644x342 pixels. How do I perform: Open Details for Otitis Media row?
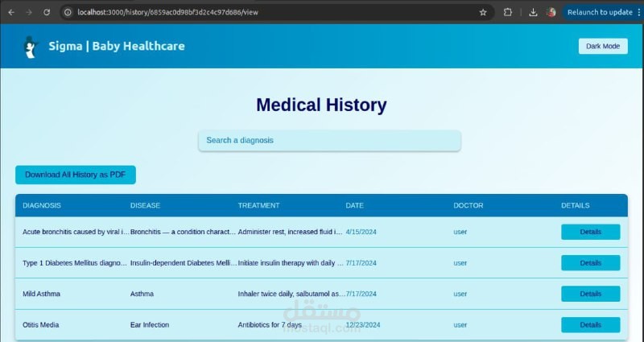point(591,325)
